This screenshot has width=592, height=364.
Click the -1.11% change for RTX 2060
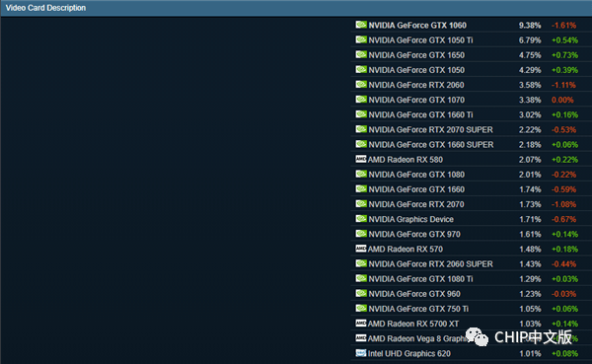pos(563,85)
